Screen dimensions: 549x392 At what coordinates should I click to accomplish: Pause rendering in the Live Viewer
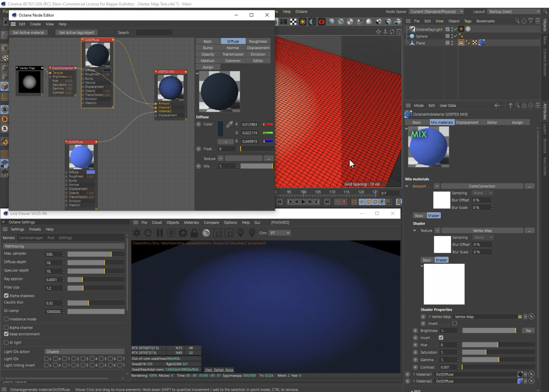[159, 233]
